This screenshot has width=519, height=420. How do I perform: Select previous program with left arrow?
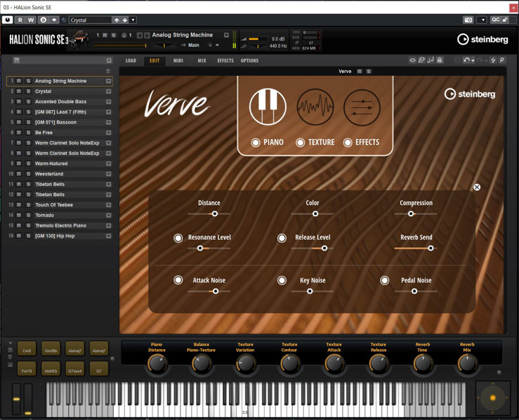pyautogui.click(x=139, y=35)
